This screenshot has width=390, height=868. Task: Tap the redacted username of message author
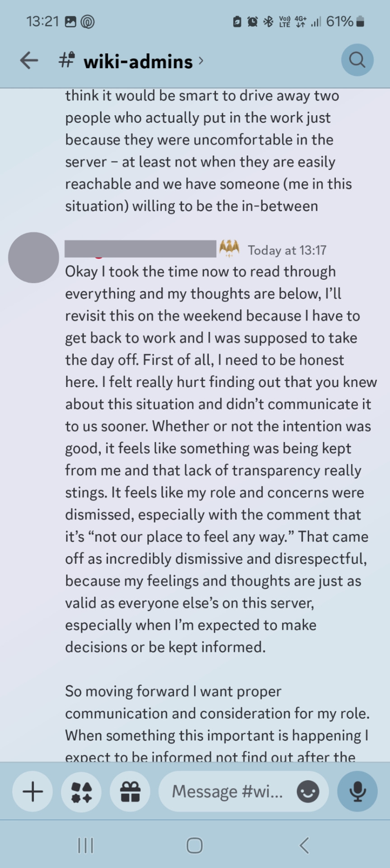point(141,249)
